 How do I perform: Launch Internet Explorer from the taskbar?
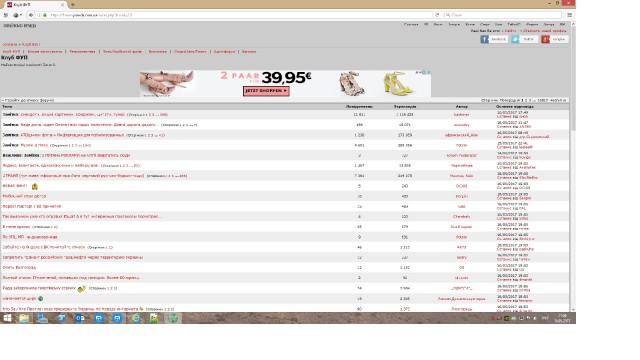[x=136, y=318]
